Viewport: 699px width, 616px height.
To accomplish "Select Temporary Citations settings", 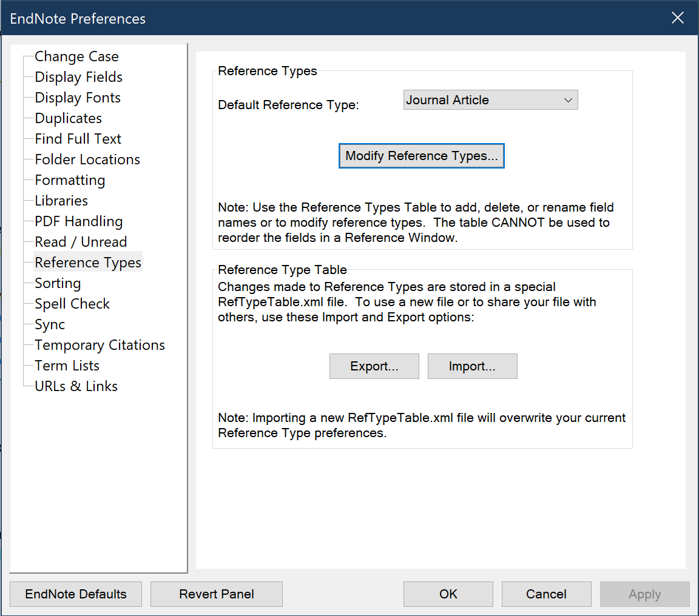I will click(100, 345).
